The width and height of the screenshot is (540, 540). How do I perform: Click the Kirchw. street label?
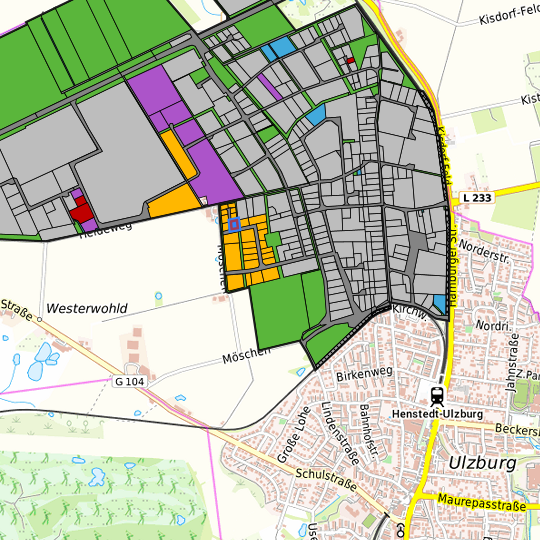tap(410, 312)
